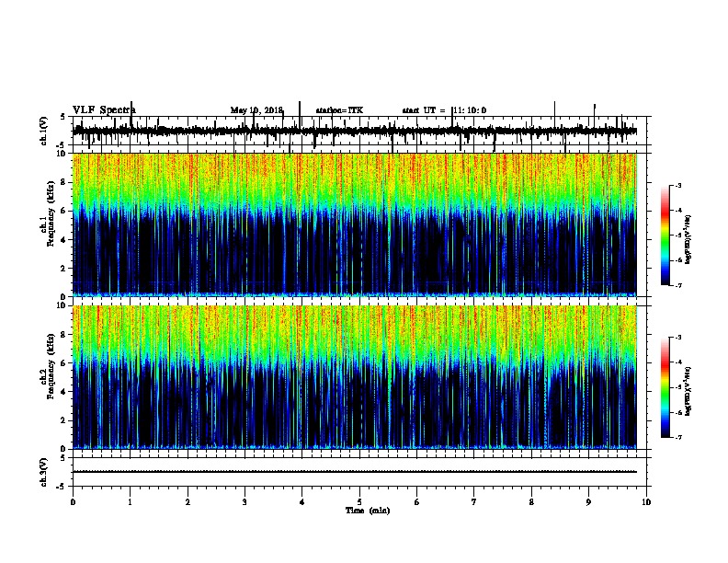Click the 'station=ITK' label
The image size is (728, 563).
[x=339, y=110]
